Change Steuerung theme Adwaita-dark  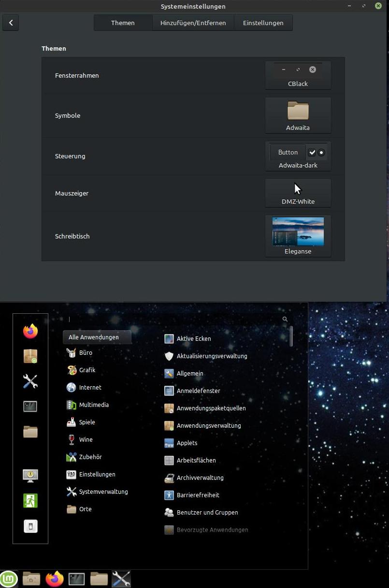tap(298, 156)
